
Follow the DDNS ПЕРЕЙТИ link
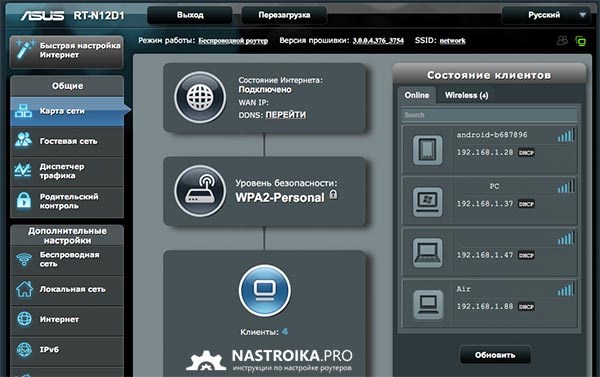(286, 115)
